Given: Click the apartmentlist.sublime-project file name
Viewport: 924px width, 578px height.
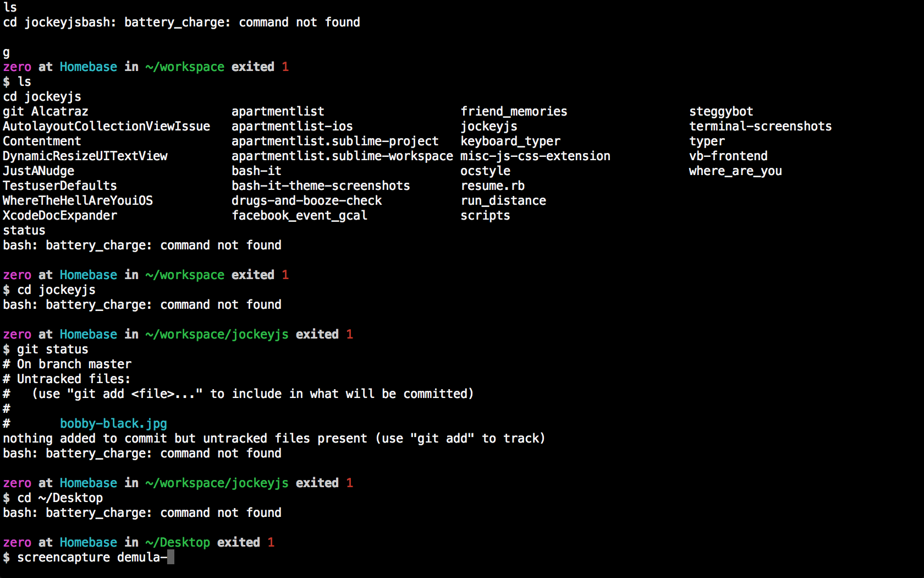Looking at the screenshot, I should click(335, 141).
